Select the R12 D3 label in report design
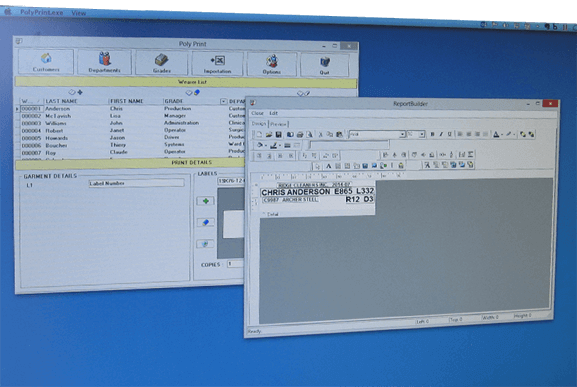The height and width of the screenshot is (387, 577). click(x=360, y=199)
